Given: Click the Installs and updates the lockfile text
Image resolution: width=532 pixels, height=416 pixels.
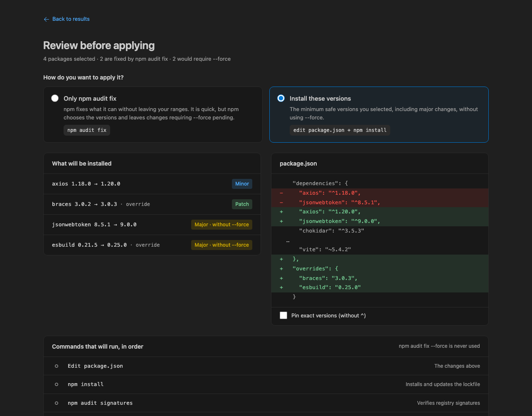Looking at the screenshot, I should (443, 384).
